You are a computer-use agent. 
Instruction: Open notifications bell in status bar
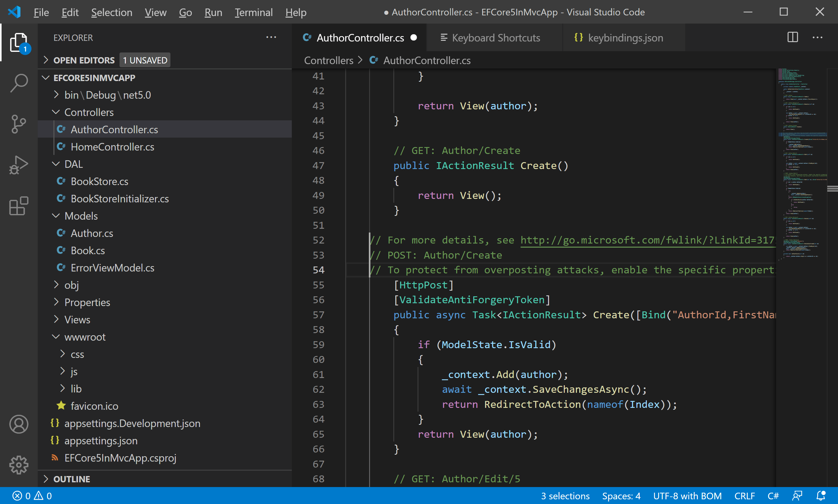(821, 496)
